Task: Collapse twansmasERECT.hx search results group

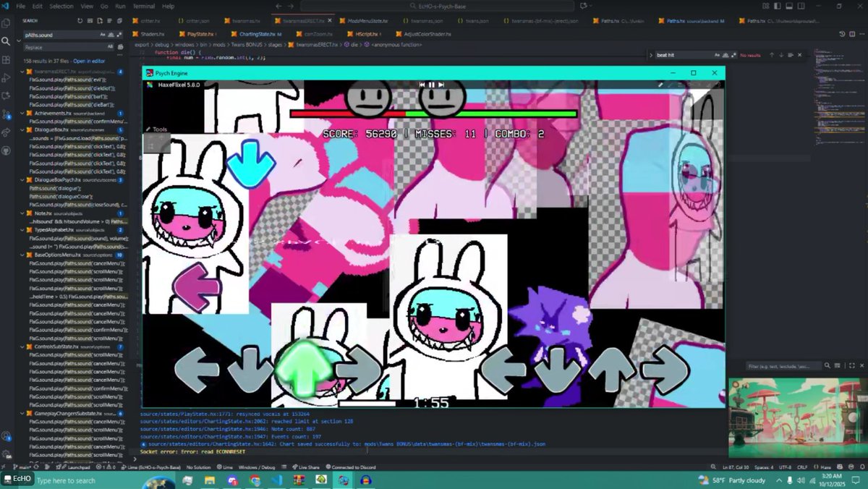Action: (x=22, y=72)
